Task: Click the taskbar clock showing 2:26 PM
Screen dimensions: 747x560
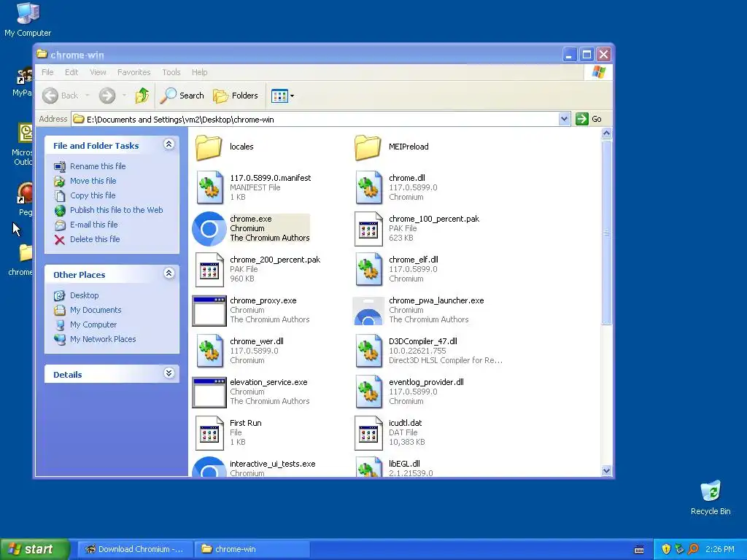Action: (x=719, y=549)
